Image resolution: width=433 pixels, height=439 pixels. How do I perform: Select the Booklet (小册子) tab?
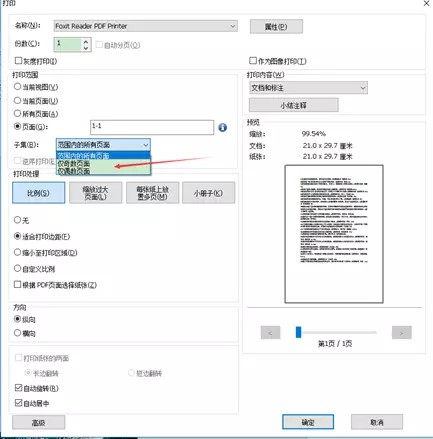(209, 193)
